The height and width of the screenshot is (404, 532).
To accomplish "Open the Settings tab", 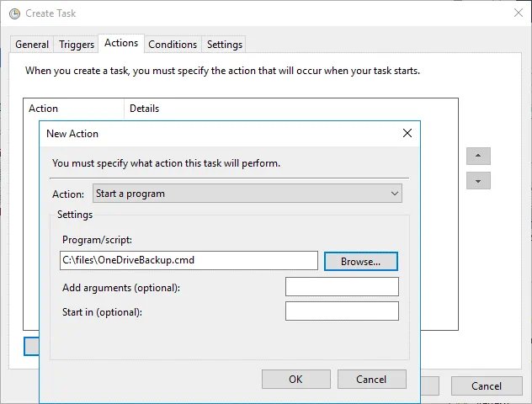I will pyautogui.click(x=225, y=45).
